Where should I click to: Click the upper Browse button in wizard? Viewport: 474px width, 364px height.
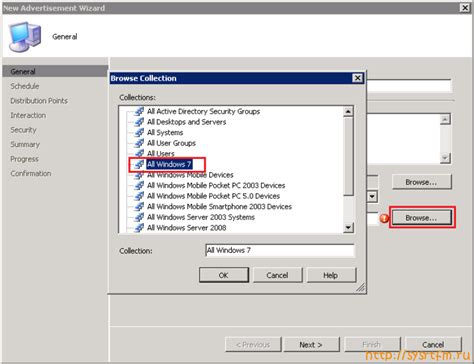point(421,182)
